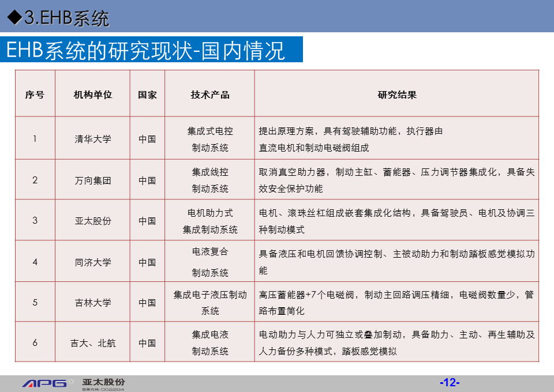Click the "机构单位" column header
554x392 pixels.
[92, 95]
